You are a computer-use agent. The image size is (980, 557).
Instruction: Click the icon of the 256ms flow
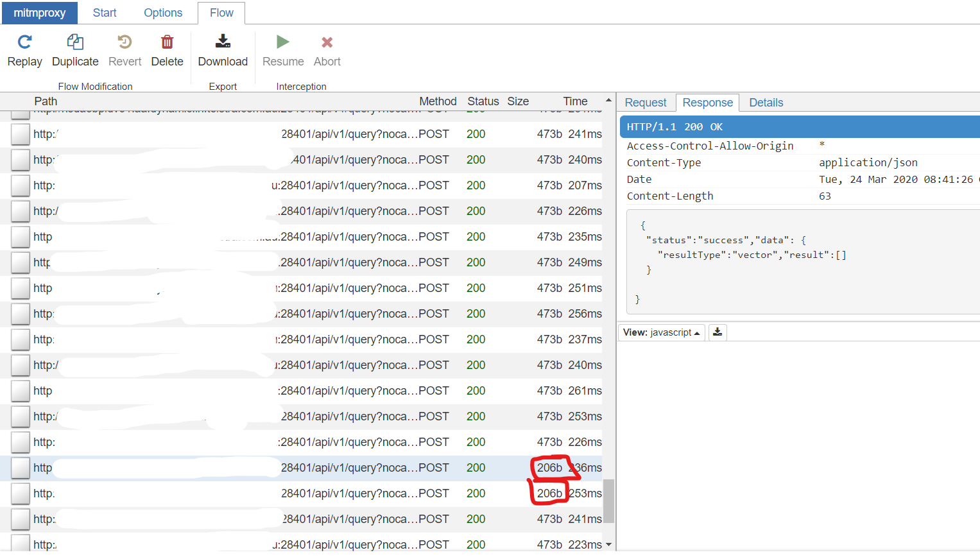point(21,314)
